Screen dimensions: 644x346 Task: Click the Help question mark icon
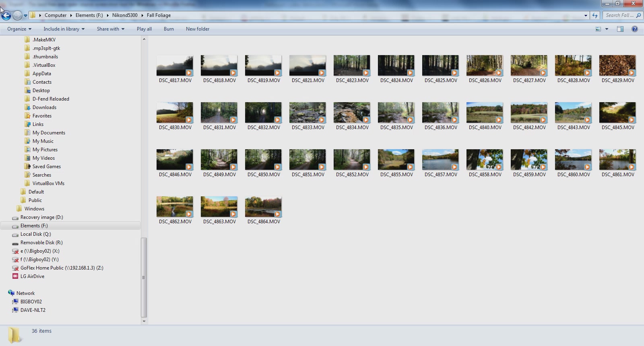635,29
